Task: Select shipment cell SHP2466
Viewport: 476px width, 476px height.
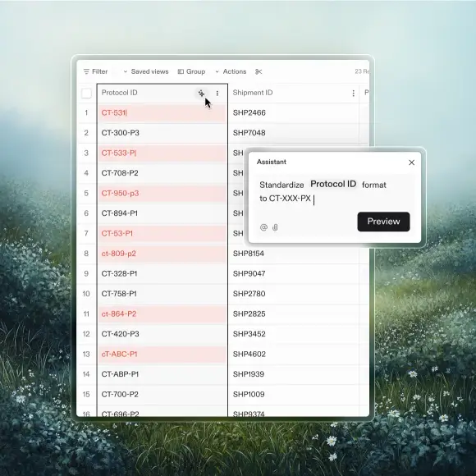Action: [x=293, y=113]
